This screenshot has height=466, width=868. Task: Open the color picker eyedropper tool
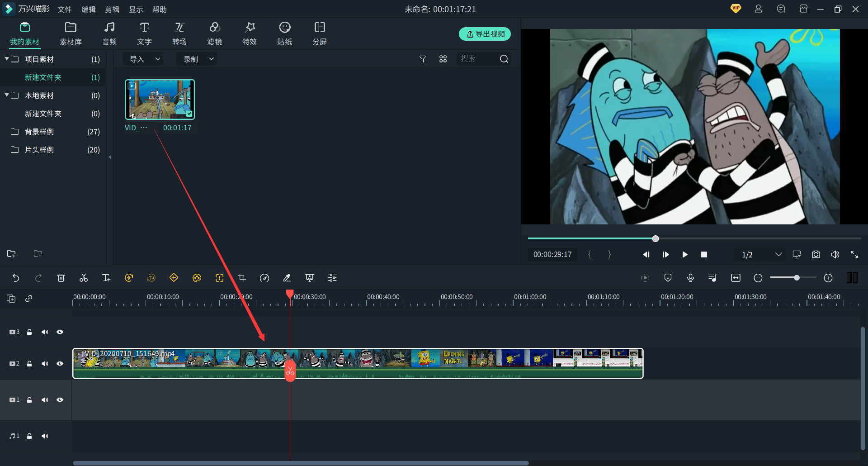[287, 278]
